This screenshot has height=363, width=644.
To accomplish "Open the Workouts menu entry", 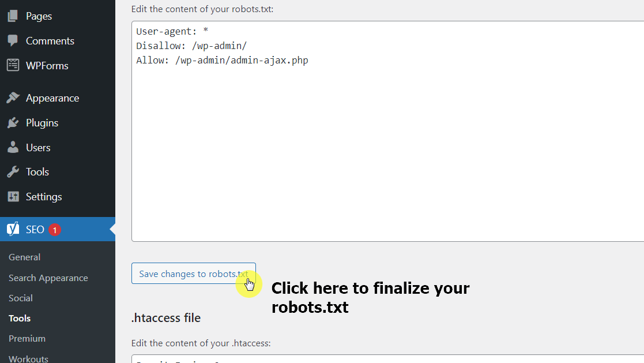I will 28,358.
